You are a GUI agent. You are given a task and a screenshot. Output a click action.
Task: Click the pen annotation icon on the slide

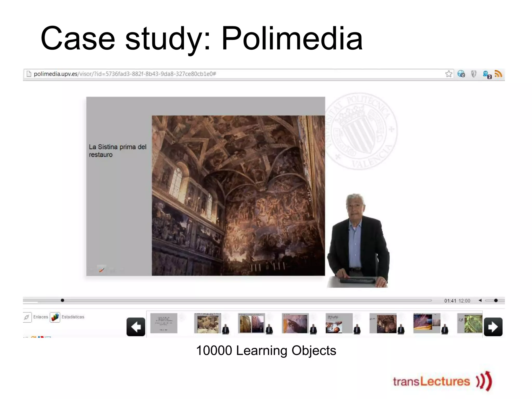(102, 270)
